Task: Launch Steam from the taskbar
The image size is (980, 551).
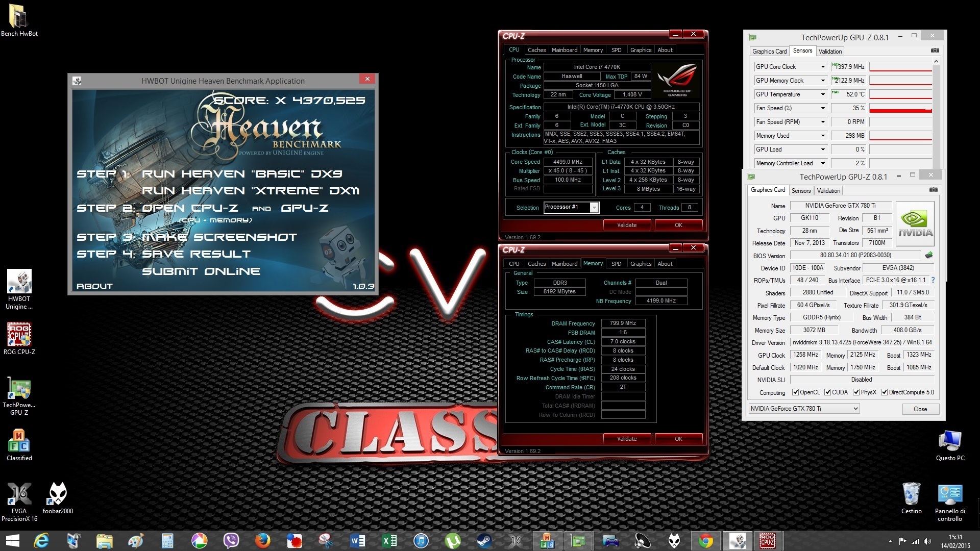Action: click(484, 541)
